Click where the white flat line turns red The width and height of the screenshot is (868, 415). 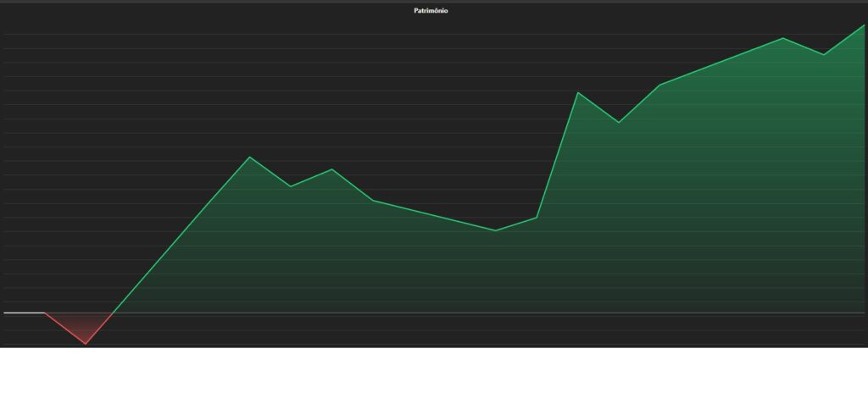tap(45, 313)
